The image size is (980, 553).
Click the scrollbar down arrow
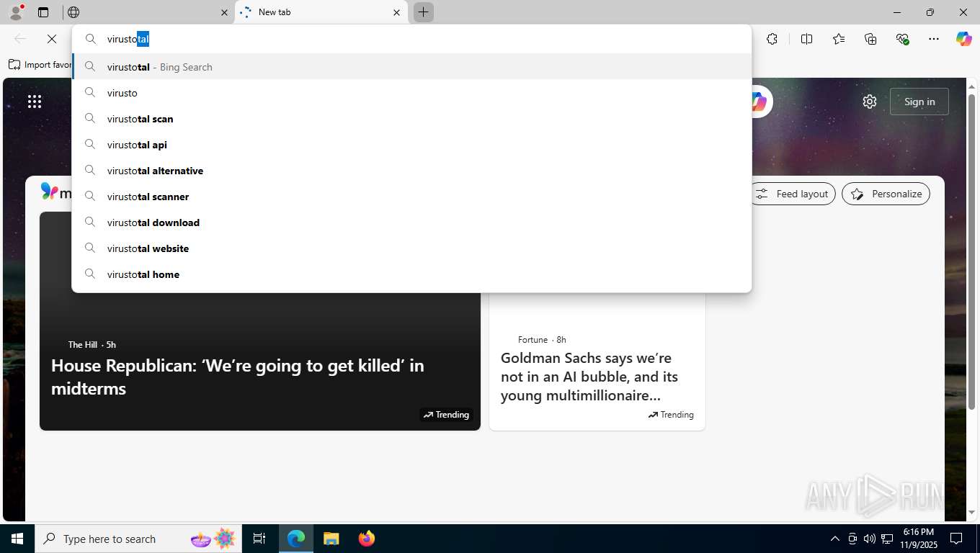(971, 513)
